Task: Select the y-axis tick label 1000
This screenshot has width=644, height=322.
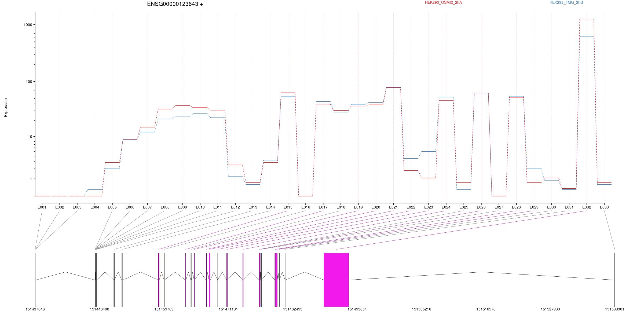Action: (x=28, y=25)
